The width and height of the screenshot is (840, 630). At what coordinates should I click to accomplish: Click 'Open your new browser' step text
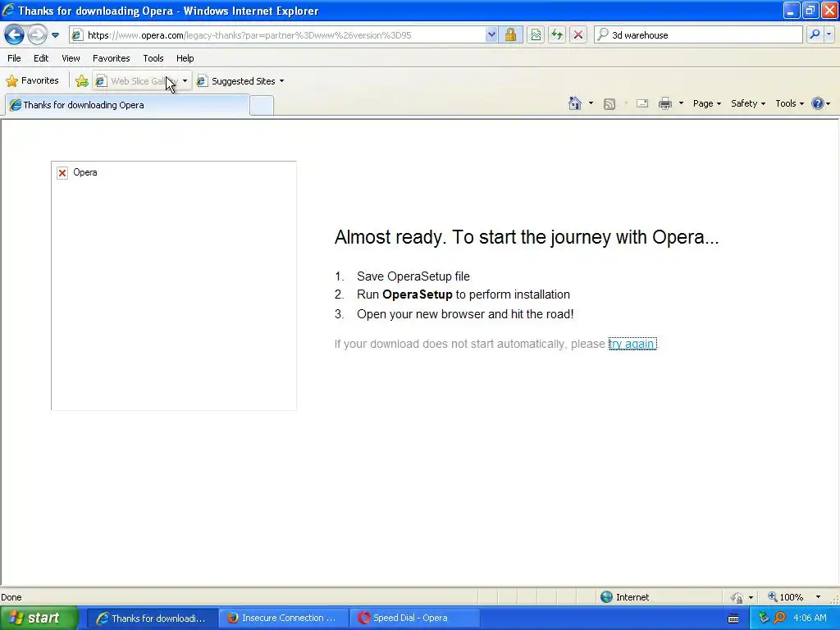click(x=465, y=314)
